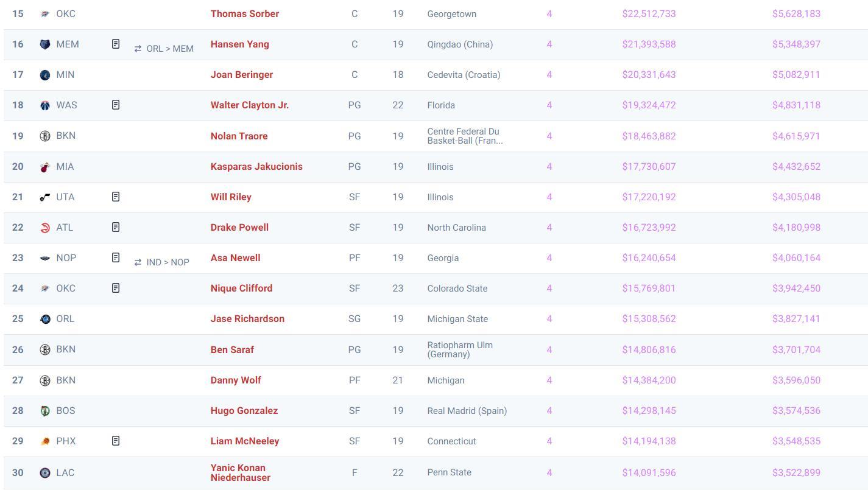
Task: Click on Asa Newell's name
Action: pos(235,257)
